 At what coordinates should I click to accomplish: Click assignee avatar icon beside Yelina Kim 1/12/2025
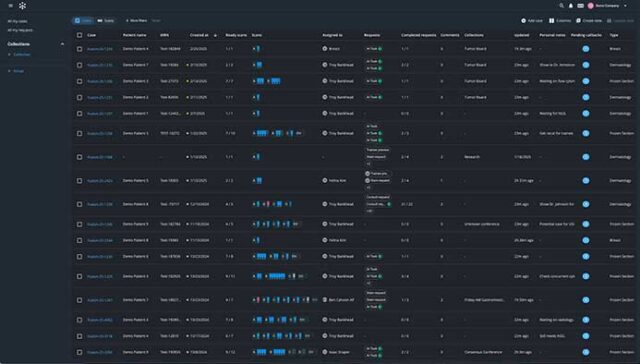[x=324, y=180]
